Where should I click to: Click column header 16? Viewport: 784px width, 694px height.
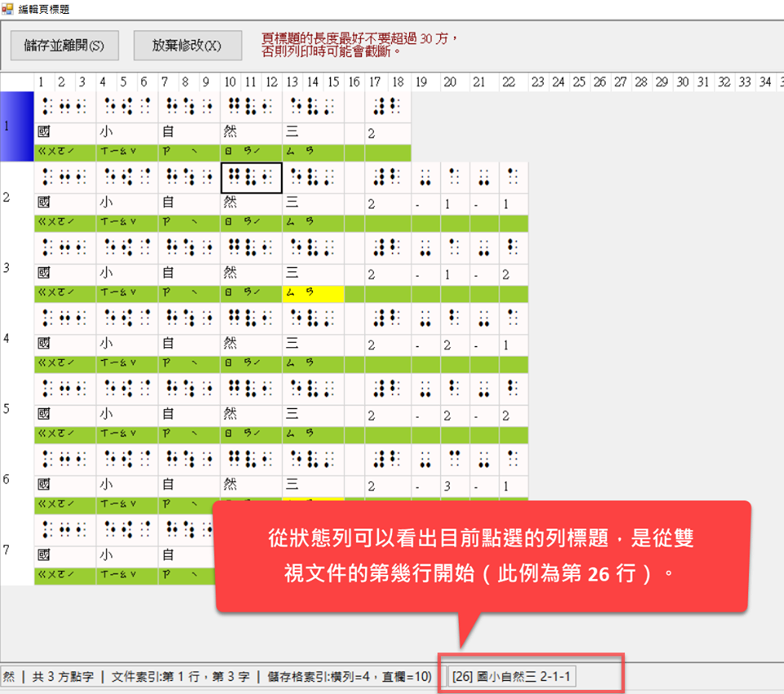point(354,82)
